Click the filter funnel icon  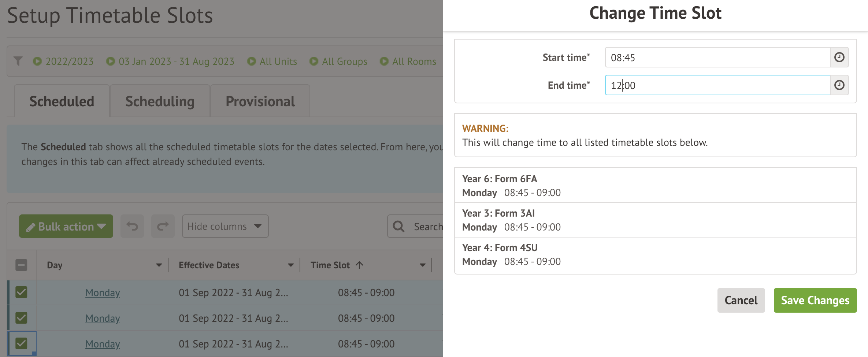coord(18,61)
